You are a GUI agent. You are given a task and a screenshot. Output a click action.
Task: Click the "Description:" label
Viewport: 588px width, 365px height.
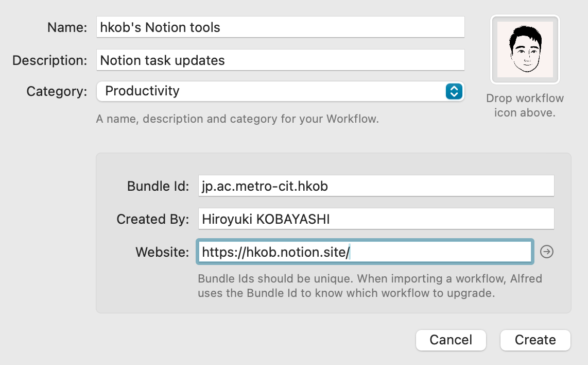50,60
